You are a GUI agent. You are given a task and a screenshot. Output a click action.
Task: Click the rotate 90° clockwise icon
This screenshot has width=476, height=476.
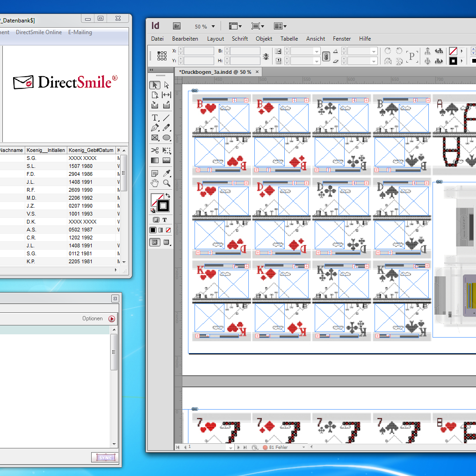point(388,50)
